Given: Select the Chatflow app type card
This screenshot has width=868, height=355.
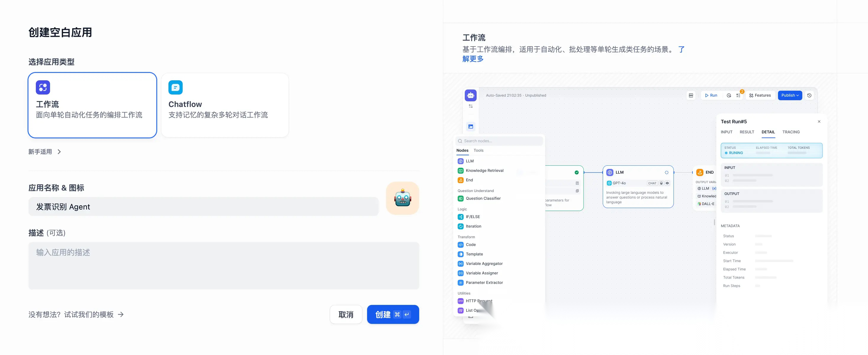Looking at the screenshot, I should pos(225,105).
